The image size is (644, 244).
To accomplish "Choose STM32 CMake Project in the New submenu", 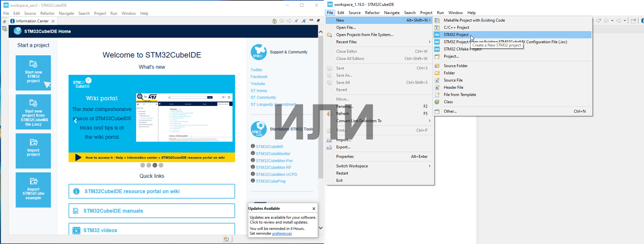I will tap(512, 49).
